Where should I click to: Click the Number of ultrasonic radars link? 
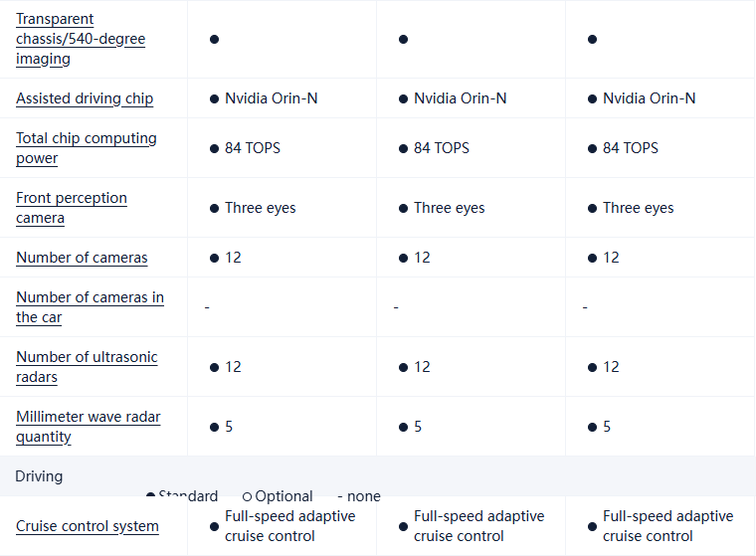click(87, 367)
